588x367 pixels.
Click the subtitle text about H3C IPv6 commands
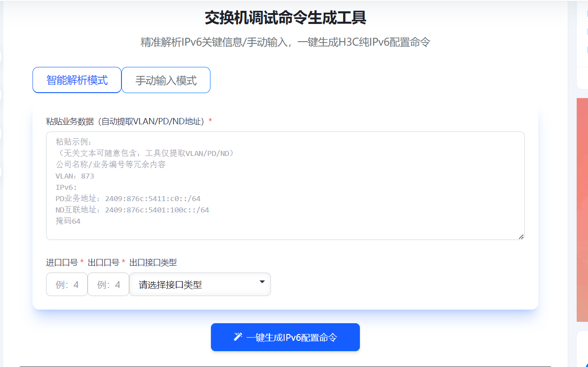coord(285,42)
